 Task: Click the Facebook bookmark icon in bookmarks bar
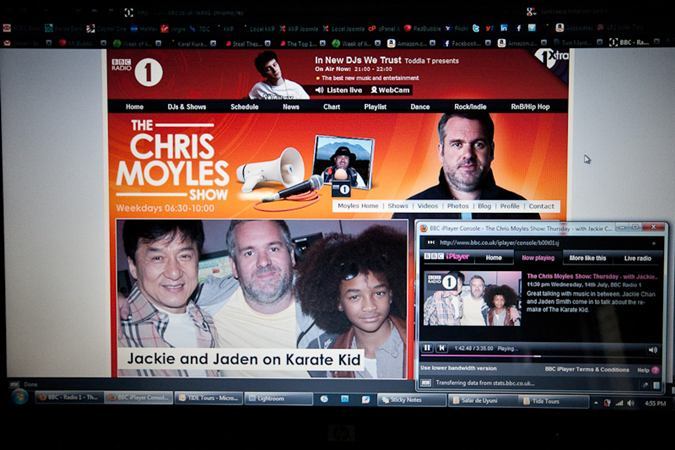[518, 28]
